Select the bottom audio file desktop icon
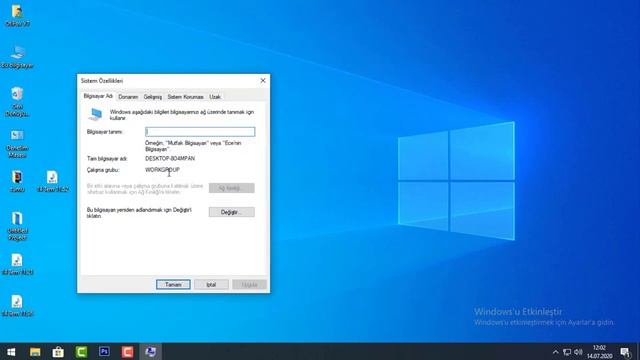The image size is (640, 360). point(17,306)
